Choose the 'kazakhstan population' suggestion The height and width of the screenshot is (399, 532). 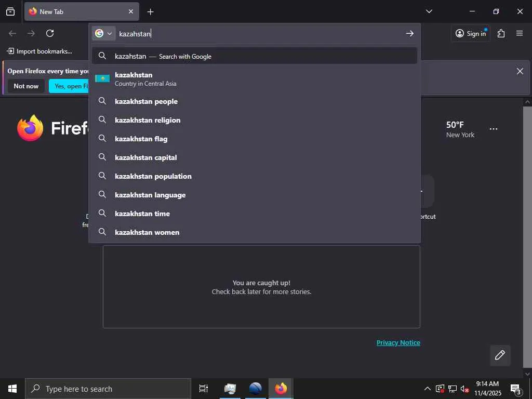click(255, 176)
